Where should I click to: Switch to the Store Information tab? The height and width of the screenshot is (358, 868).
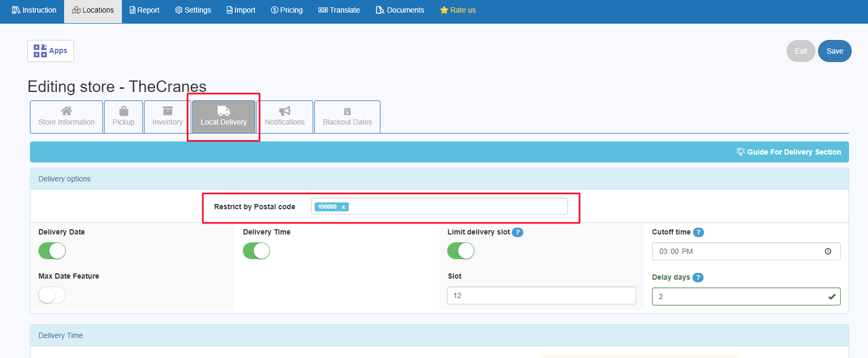(67, 117)
